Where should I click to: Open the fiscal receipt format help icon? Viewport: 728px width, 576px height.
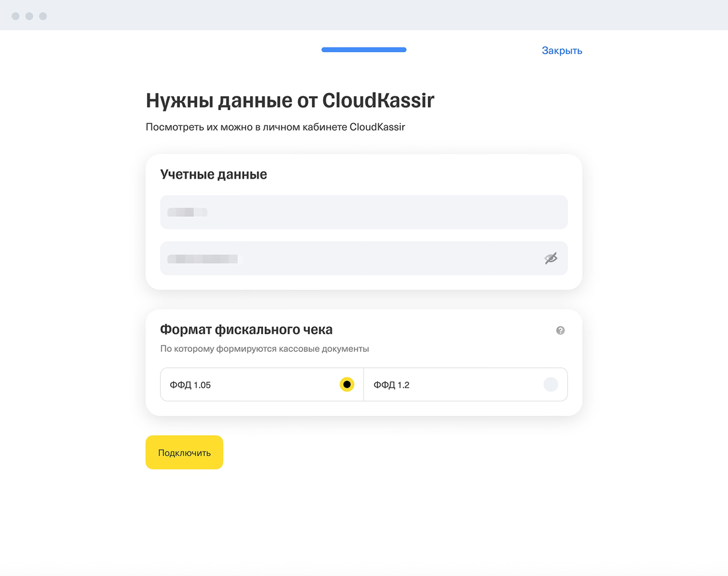click(561, 330)
